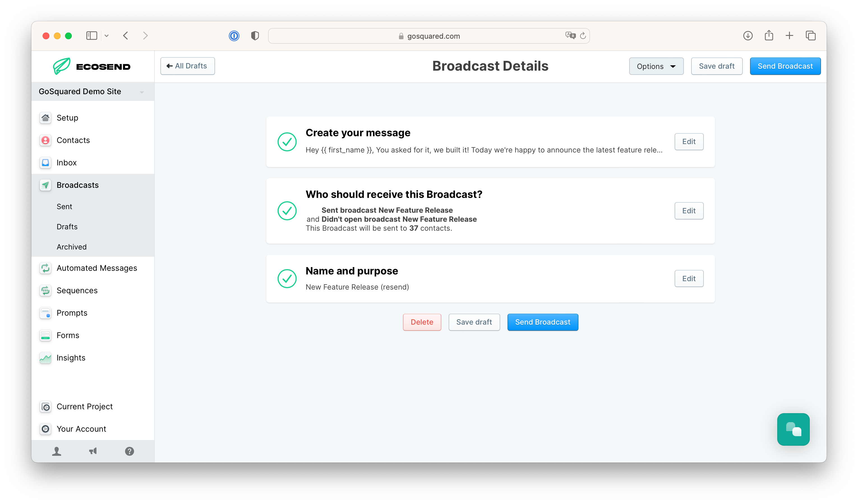Screen dimensions: 858x504
Task: Click the gosquared.com address bar
Action: tap(429, 36)
